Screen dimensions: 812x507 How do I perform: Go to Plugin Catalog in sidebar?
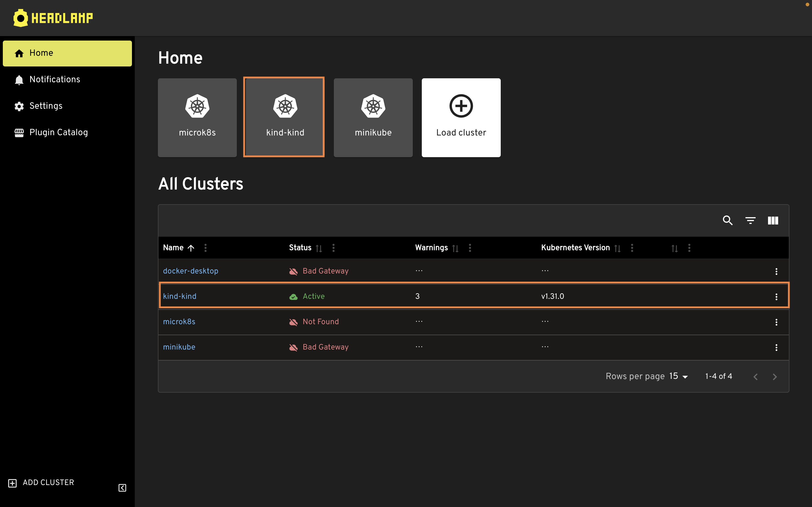point(58,132)
